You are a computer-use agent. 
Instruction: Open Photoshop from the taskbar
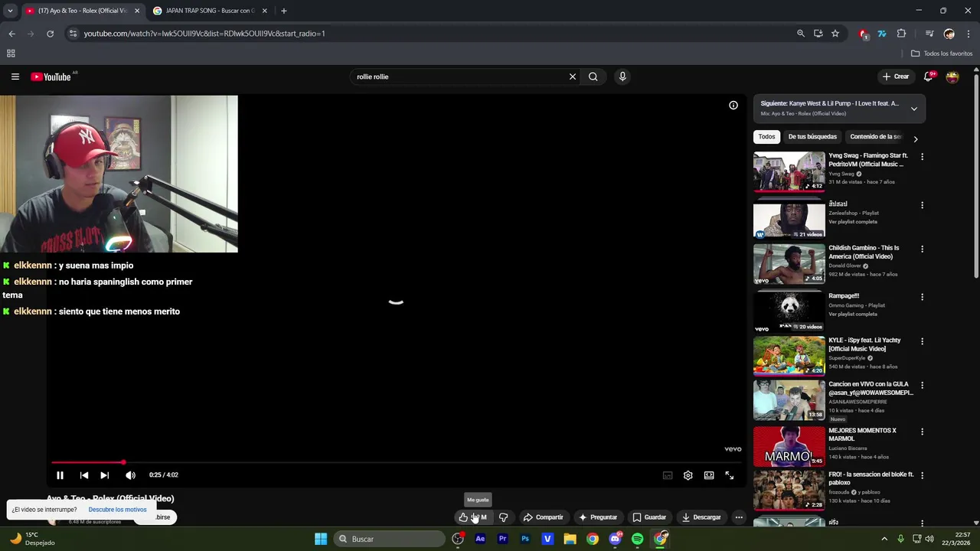[525, 539]
